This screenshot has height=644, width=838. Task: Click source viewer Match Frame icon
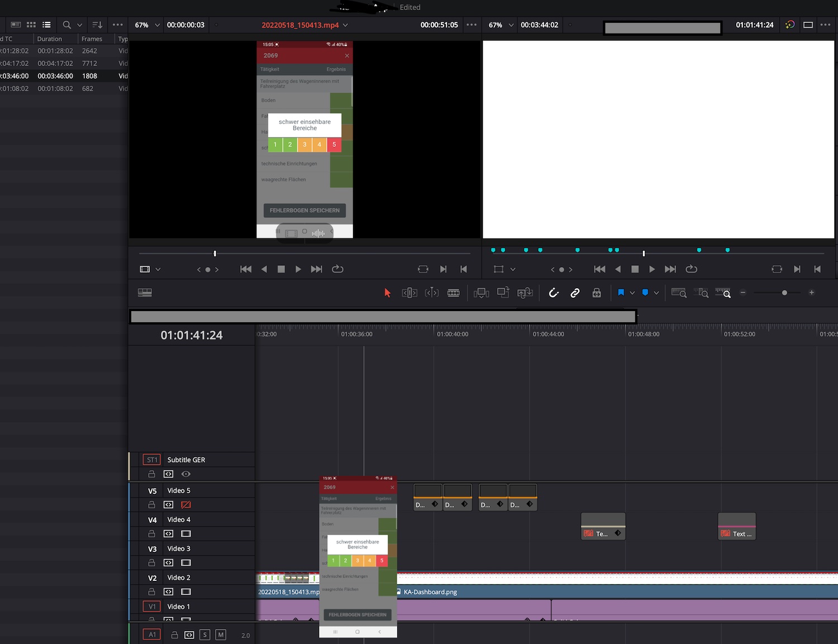point(423,269)
